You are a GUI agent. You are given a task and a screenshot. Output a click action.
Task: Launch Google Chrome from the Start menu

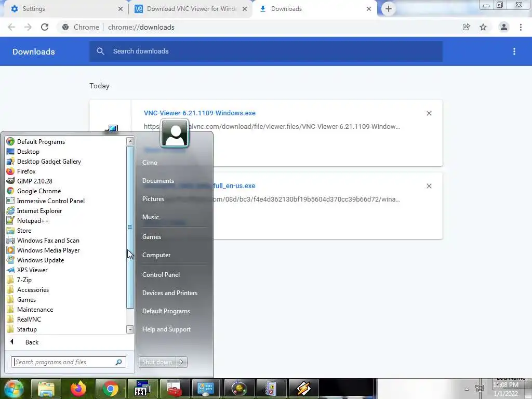pyautogui.click(x=39, y=191)
